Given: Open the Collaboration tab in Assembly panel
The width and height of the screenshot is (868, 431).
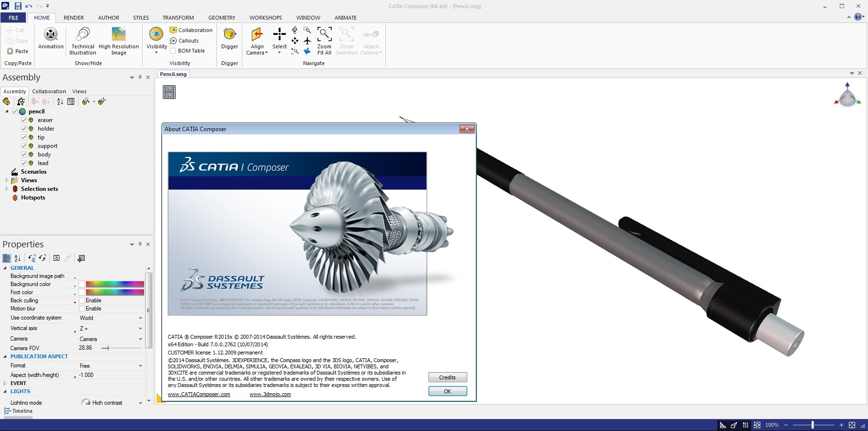Looking at the screenshot, I should (49, 91).
